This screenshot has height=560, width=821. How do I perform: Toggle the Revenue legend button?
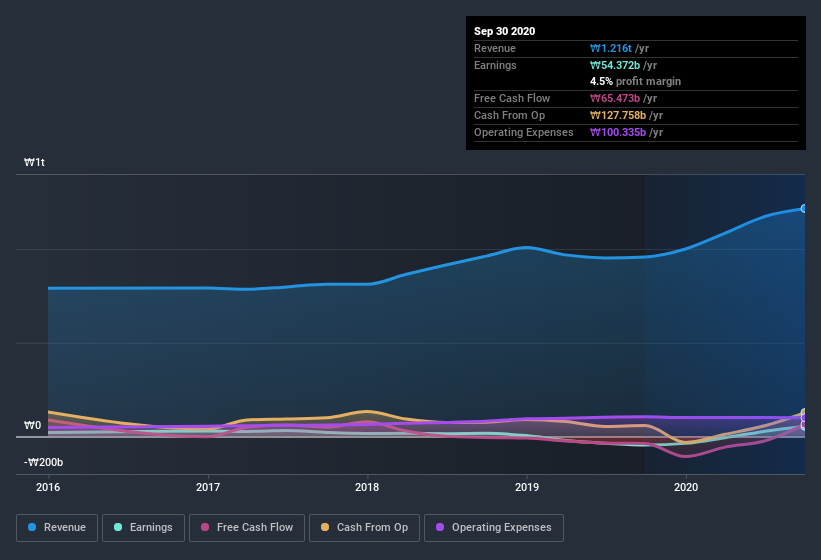[x=57, y=528]
